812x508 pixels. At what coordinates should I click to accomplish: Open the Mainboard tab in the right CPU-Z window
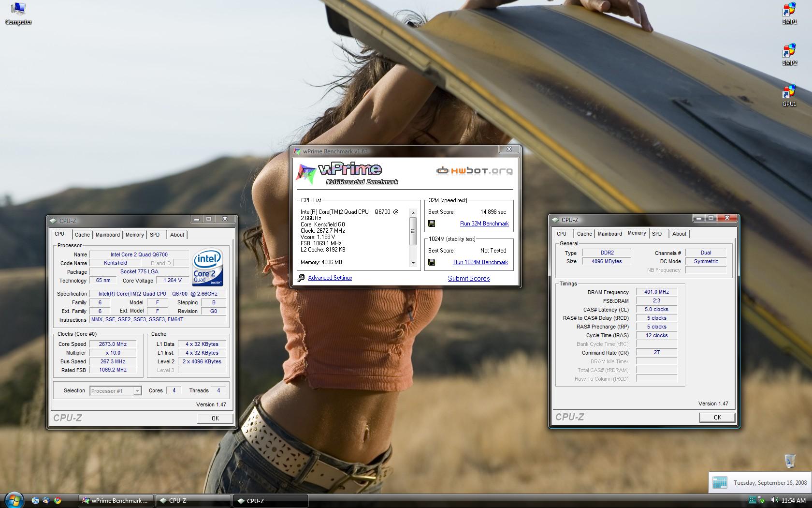610,234
